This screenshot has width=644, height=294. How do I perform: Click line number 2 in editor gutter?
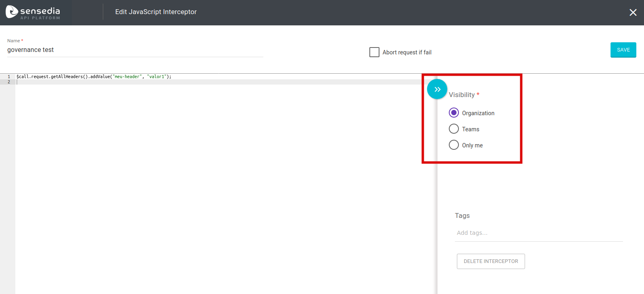8,82
